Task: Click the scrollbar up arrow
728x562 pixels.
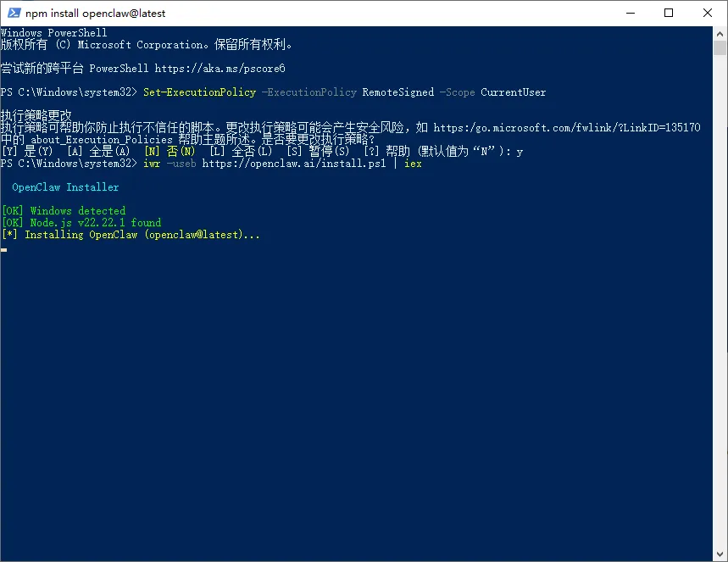Action: [x=720, y=33]
